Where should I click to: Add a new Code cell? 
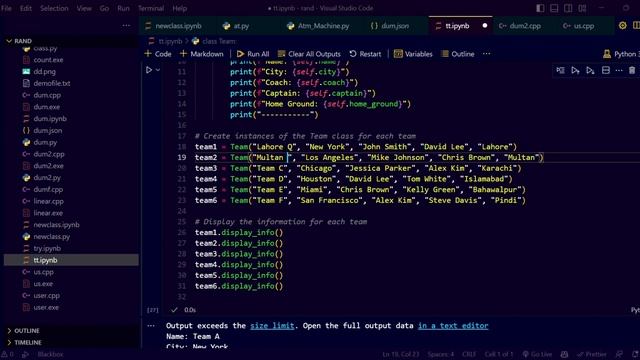tap(158, 54)
